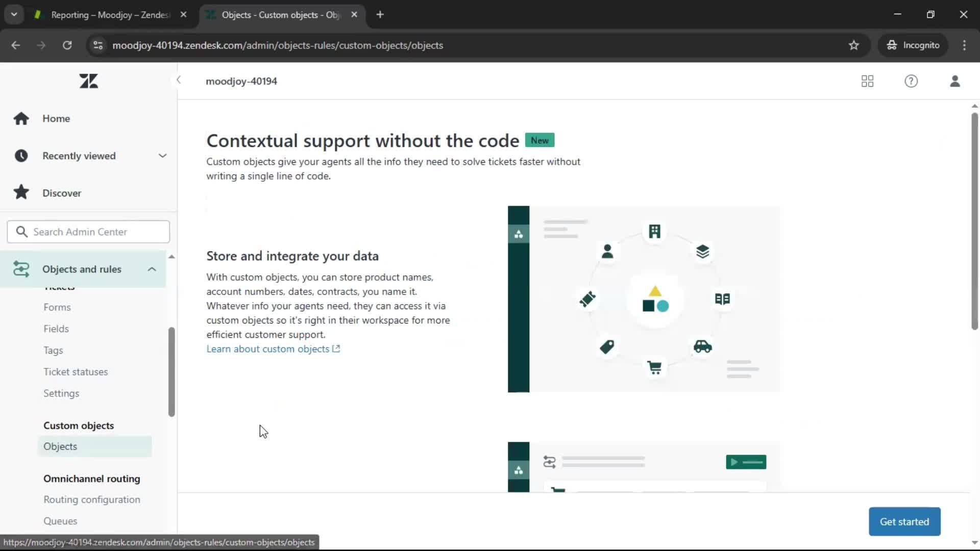Viewport: 980px width, 551px height.
Task: Click the sidebar navigation scrollbar thumb
Action: pyautogui.click(x=171, y=372)
